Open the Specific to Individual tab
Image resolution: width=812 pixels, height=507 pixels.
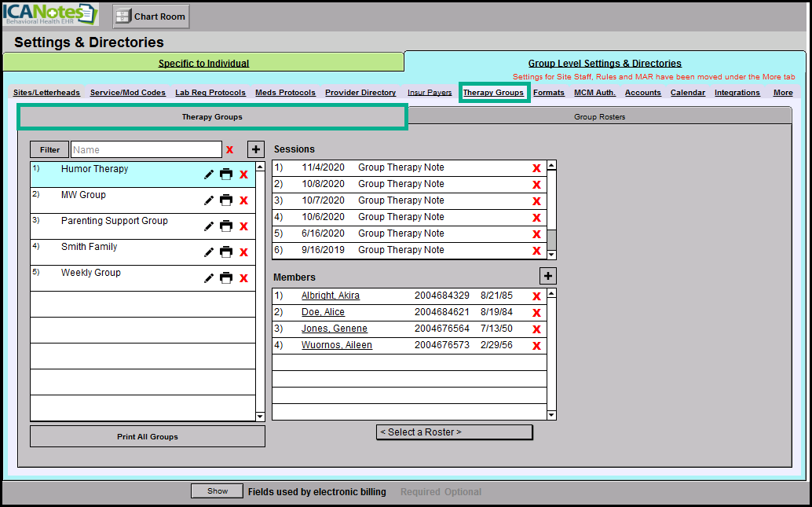[x=203, y=64]
